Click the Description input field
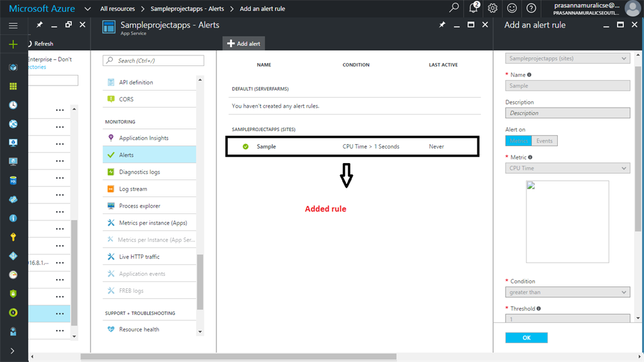The width and height of the screenshot is (644, 362). pos(568,113)
